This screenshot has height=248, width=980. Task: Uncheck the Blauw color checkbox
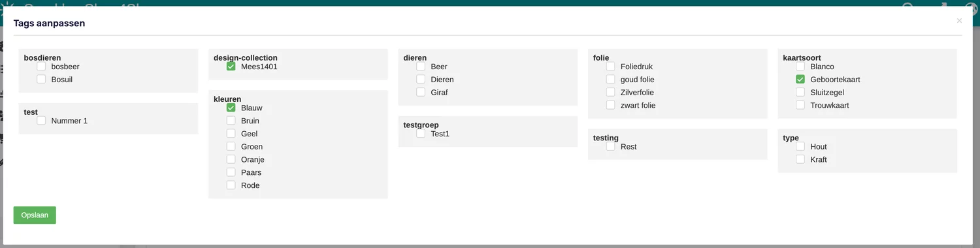tap(231, 108)
